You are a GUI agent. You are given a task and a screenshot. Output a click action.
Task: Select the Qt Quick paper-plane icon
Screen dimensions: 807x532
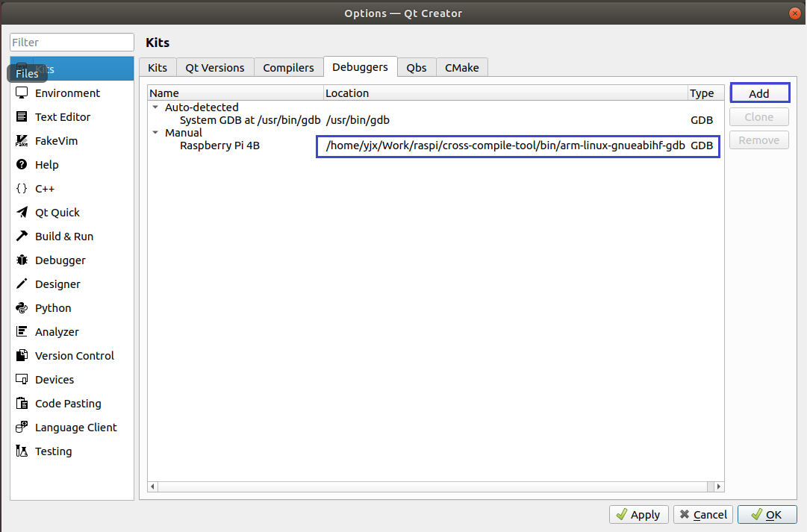pyautogui.click(x=22, y=212)
